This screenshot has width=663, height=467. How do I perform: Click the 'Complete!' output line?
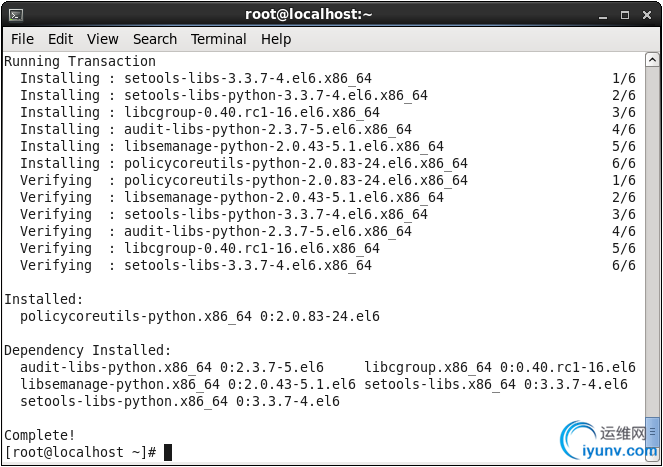(40, 435)
